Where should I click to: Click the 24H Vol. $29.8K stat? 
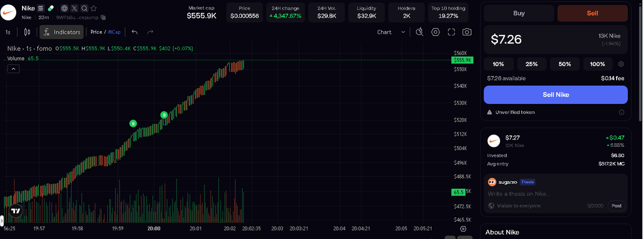(x=326, y=12)
